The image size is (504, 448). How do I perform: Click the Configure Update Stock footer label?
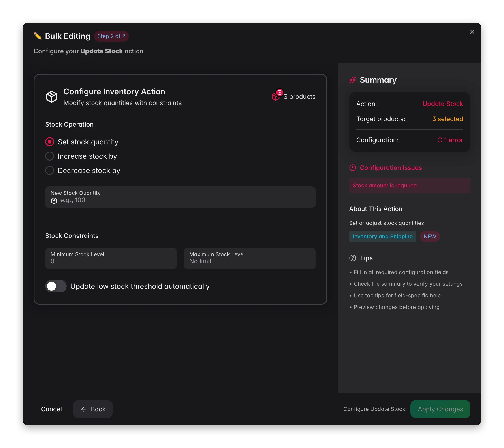(374, 409)
